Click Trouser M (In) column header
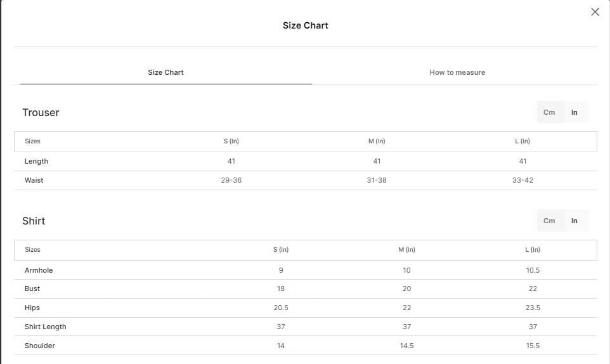Image resolution: width=610 pixels, height=364 pixels. 377,141
